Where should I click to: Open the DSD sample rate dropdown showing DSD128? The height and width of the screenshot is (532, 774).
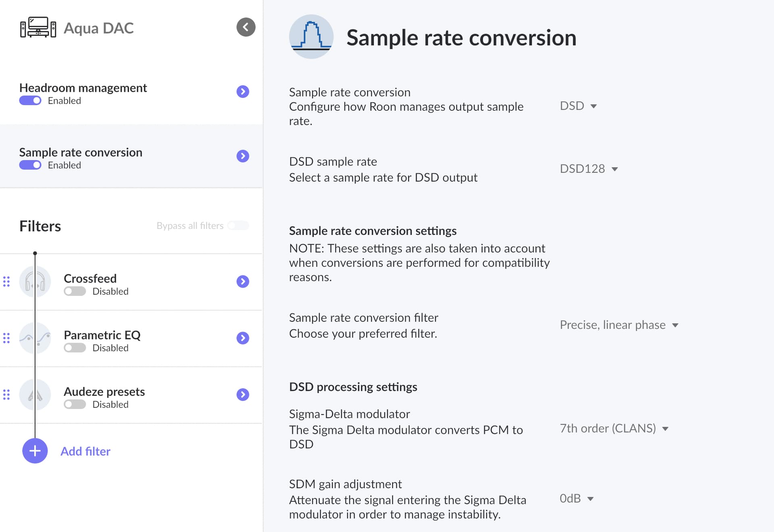[x=589, y=168]
